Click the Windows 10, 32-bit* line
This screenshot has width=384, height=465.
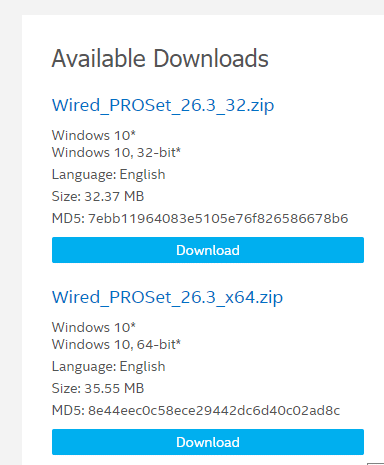[116, 153]
